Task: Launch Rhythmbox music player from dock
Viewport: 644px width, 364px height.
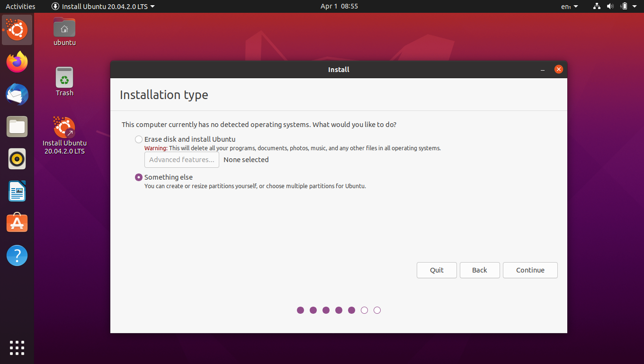Action: click(x=17, y=159)
